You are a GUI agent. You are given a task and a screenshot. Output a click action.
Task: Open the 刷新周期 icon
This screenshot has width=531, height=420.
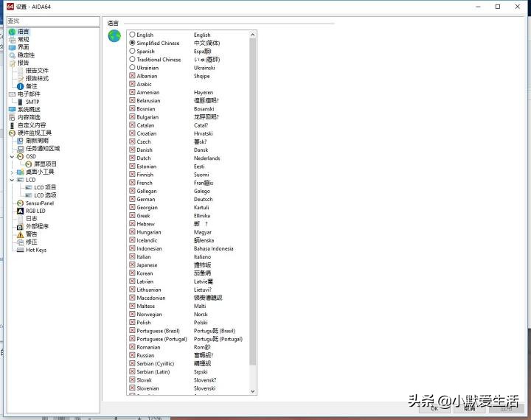(x=21, y=141)
